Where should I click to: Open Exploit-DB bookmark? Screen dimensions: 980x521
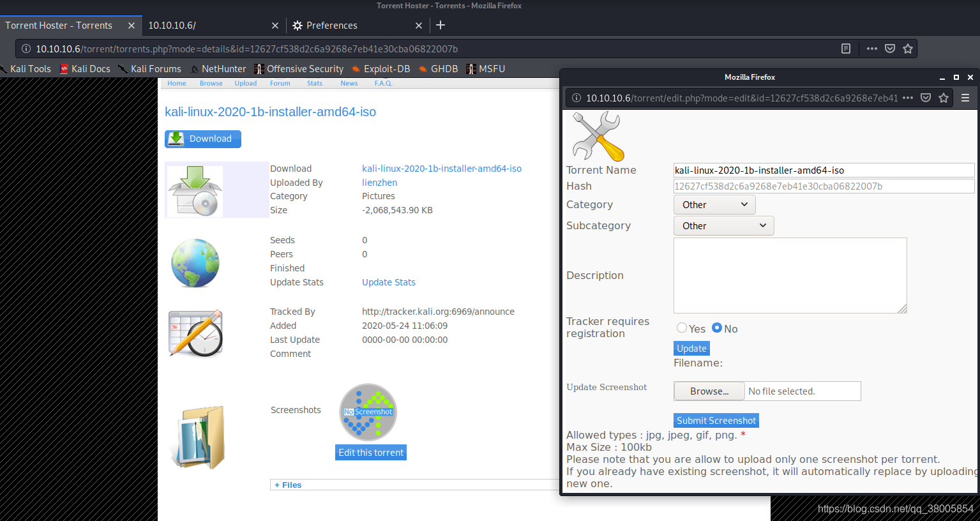(x=381, y=69)
